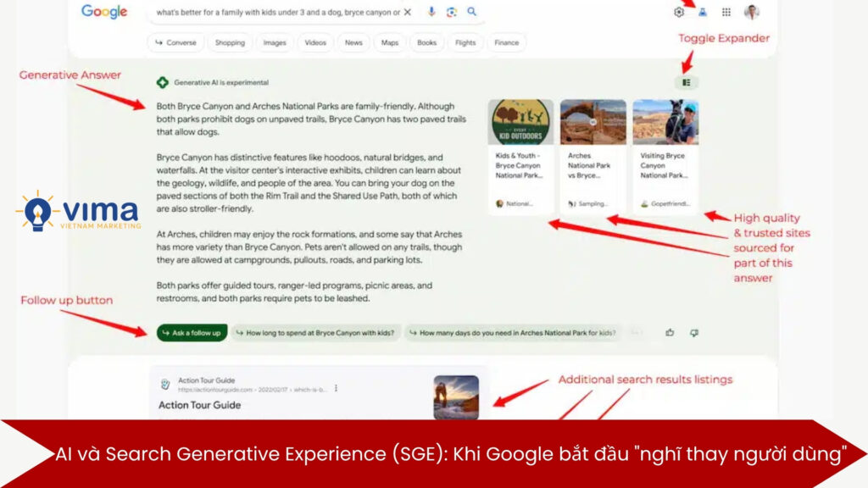Open Arches National Park vs Bryce card
Viewport: 868px width, 488px height.
point(593,156)
